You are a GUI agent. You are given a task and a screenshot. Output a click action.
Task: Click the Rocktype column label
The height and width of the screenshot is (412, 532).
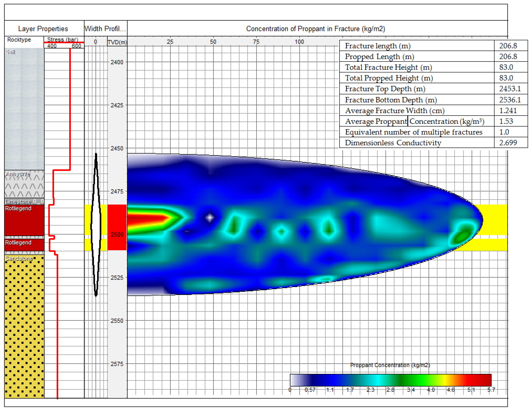[x=19, y=40]
